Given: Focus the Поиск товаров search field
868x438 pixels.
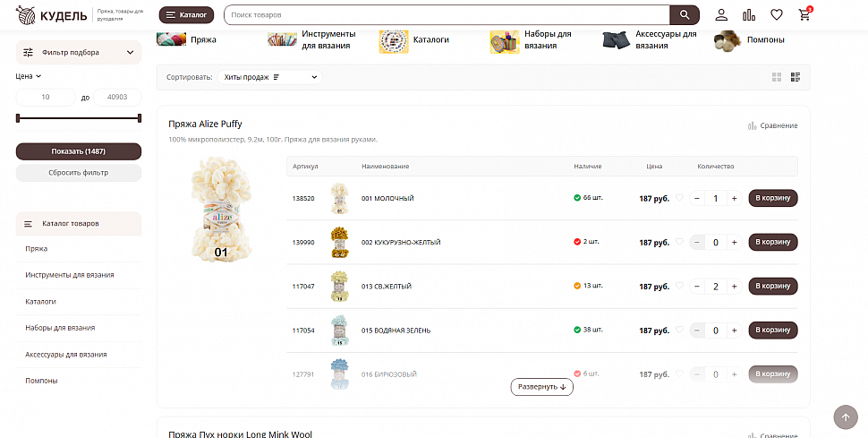Looking at the screenshot, I should pyautogui.click(x=447, y=15).
